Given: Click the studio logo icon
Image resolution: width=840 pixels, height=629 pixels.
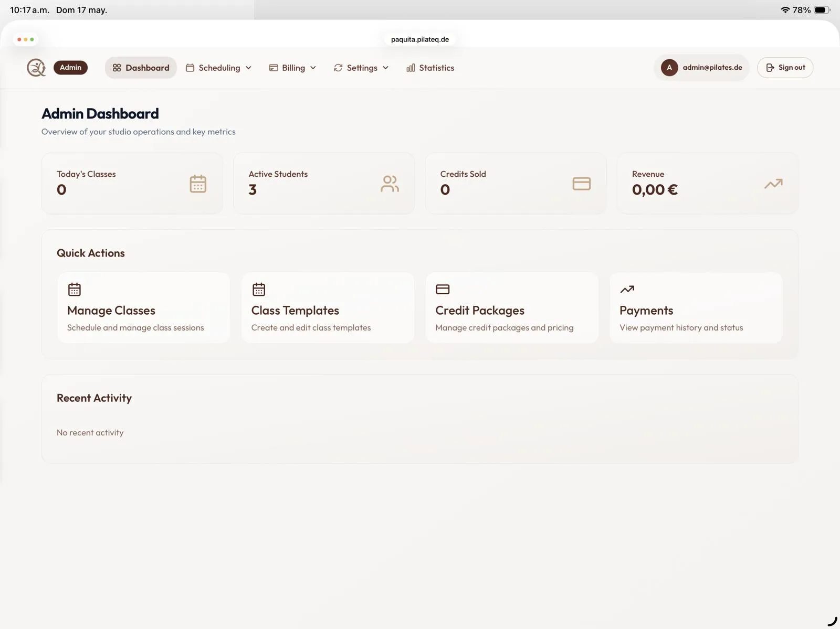Looking at the screenshot, I should point(36,68).
